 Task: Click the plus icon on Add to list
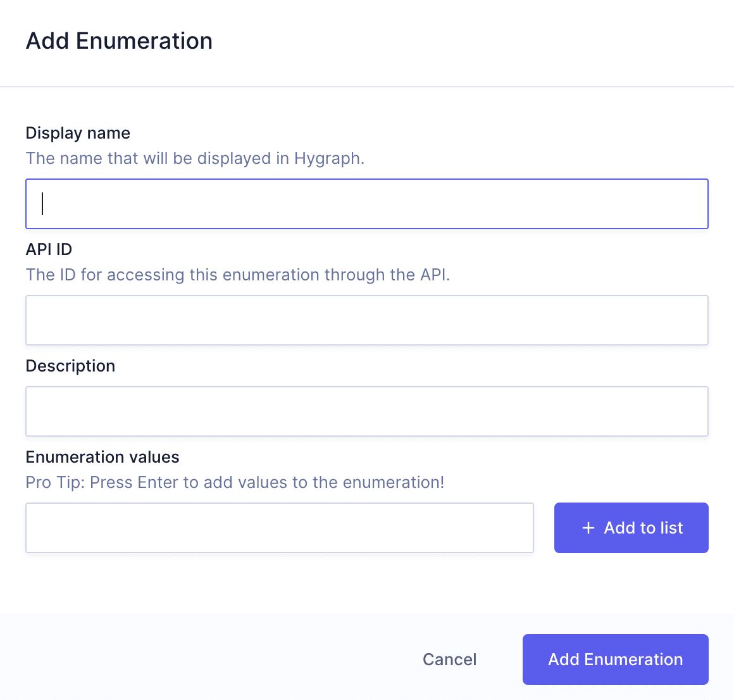[588, 527]
